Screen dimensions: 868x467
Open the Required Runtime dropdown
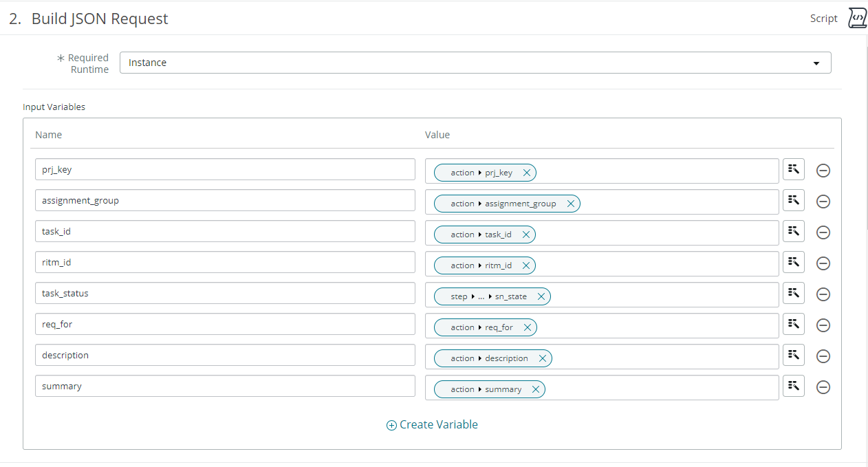coord(475,63)
